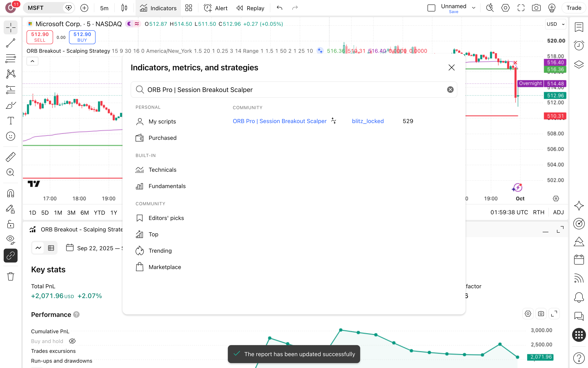The image size is (588, 368).
Task: Select the trend line drawing tool
Action: point(10,43)
